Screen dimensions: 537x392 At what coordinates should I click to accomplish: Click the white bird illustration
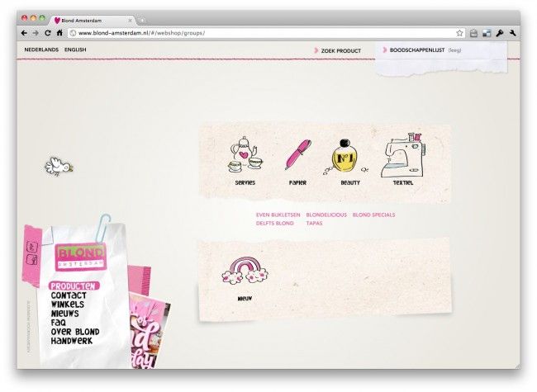(59, 166)
